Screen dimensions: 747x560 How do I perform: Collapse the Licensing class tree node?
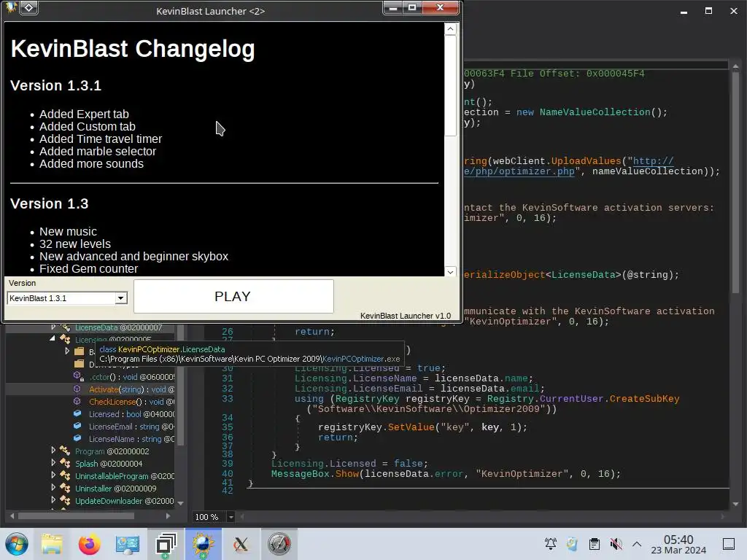(53, 338)
